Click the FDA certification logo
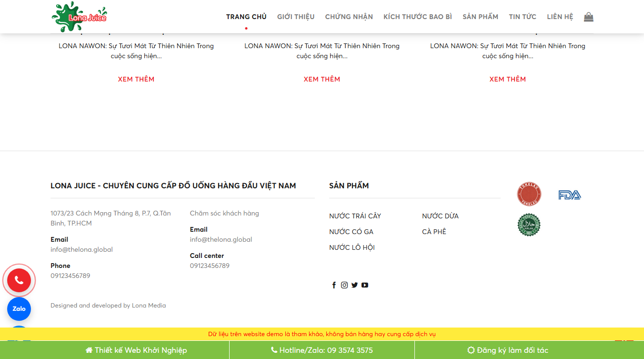644x359 pixels. [570, 195]
